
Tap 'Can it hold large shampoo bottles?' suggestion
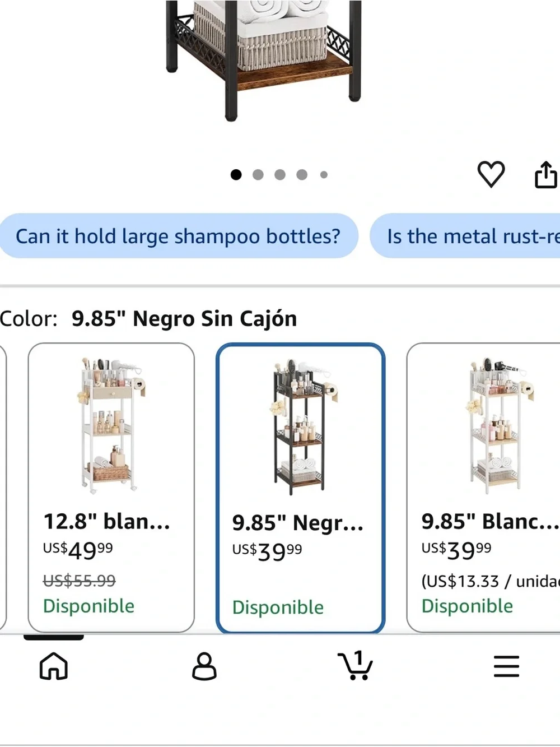pos(179,236)
